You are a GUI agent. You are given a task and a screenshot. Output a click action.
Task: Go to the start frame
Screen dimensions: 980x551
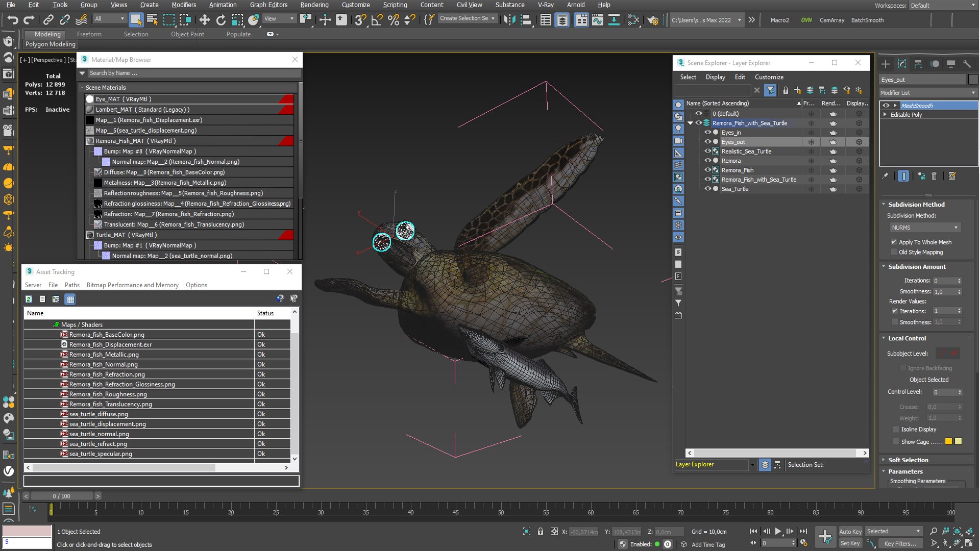[x=753, y=531]
